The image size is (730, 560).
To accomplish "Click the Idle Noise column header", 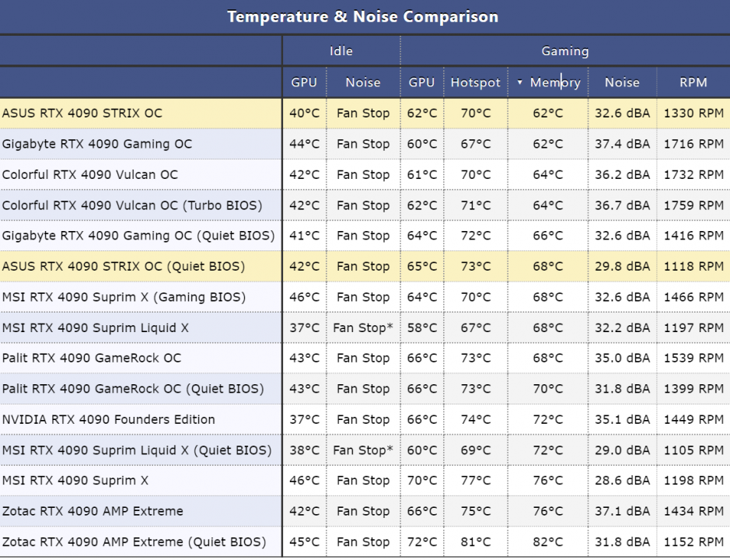I will click(x=363, y=82).
